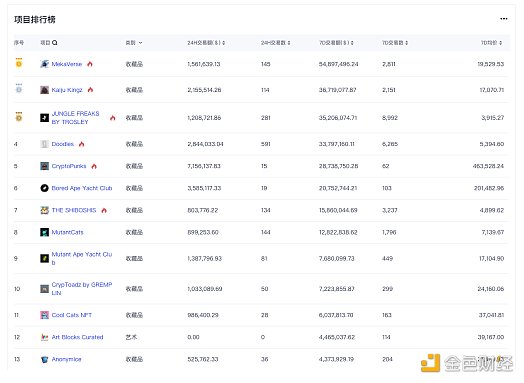Click 7D trade count 3,237 for THE SHIBOSHIS
Viewport: 524px width, 383px height.
click(390, 210)
